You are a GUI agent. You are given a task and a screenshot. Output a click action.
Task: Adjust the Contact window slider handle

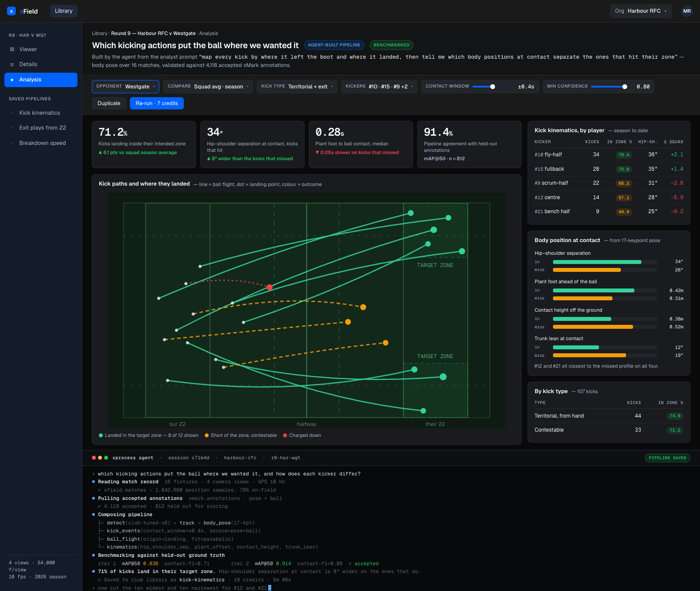click(x=493, y=87)
